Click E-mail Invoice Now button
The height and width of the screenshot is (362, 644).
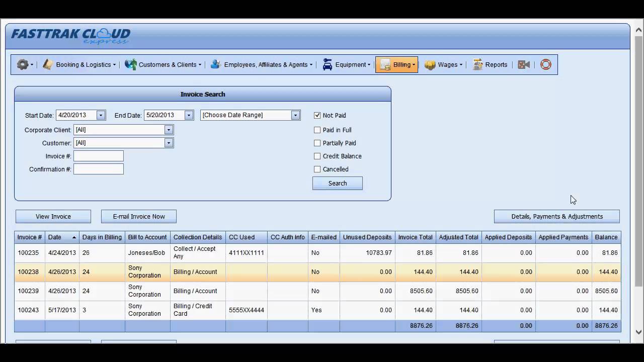coord(139,216)
